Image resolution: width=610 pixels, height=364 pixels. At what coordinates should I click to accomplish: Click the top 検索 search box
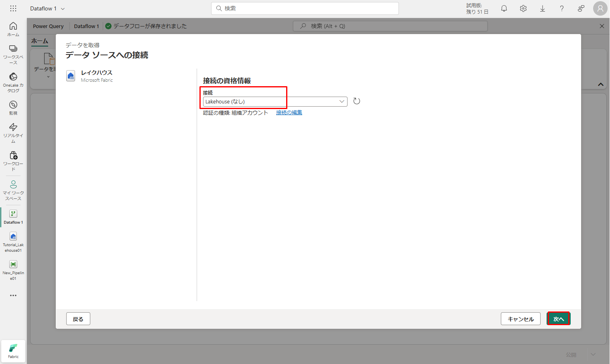(x=305, y=8)
